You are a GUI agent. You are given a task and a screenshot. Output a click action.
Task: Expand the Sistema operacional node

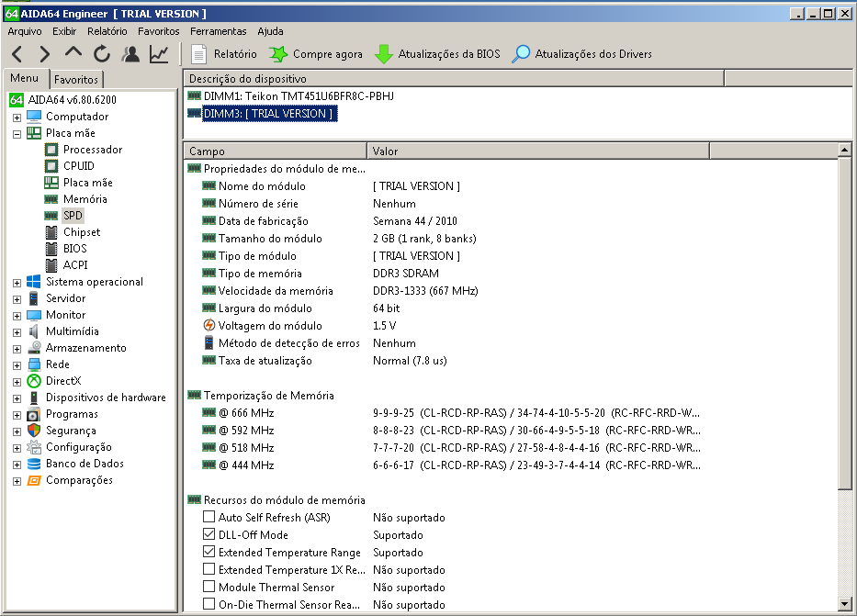point(17,283)
